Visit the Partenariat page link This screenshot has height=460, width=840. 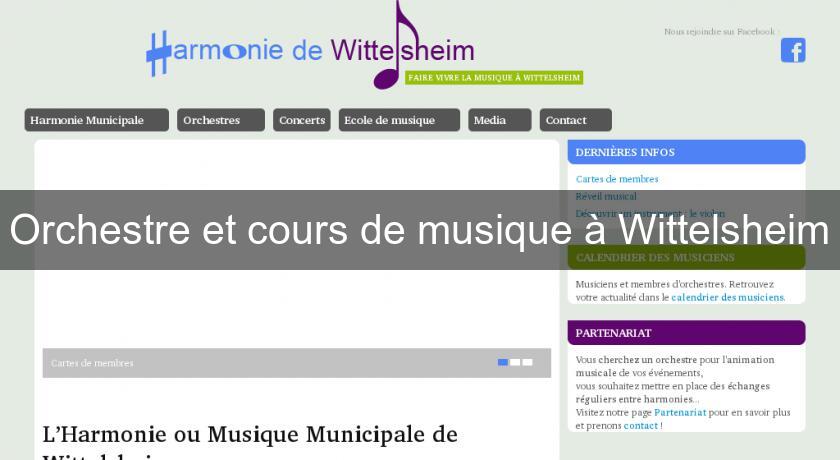(x=680, y=412)
